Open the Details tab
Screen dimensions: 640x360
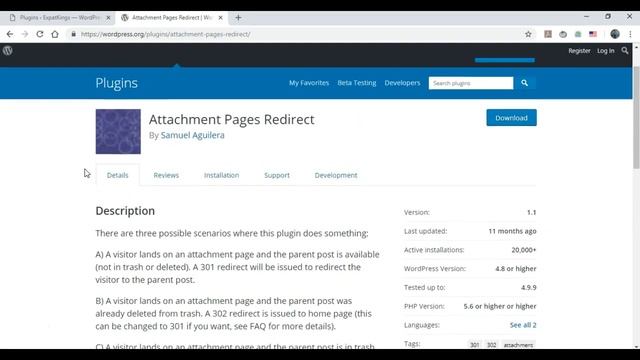118,175
